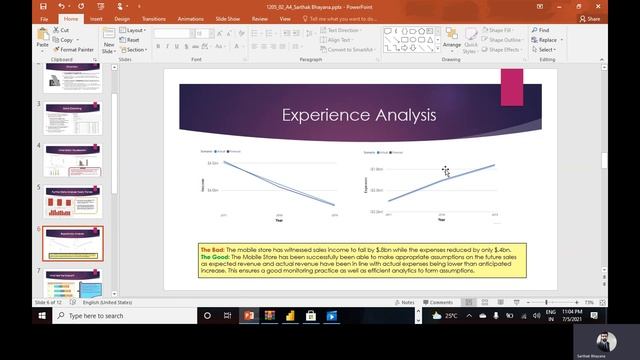
Task: Activate Format Painter
Action: [73, 49]
